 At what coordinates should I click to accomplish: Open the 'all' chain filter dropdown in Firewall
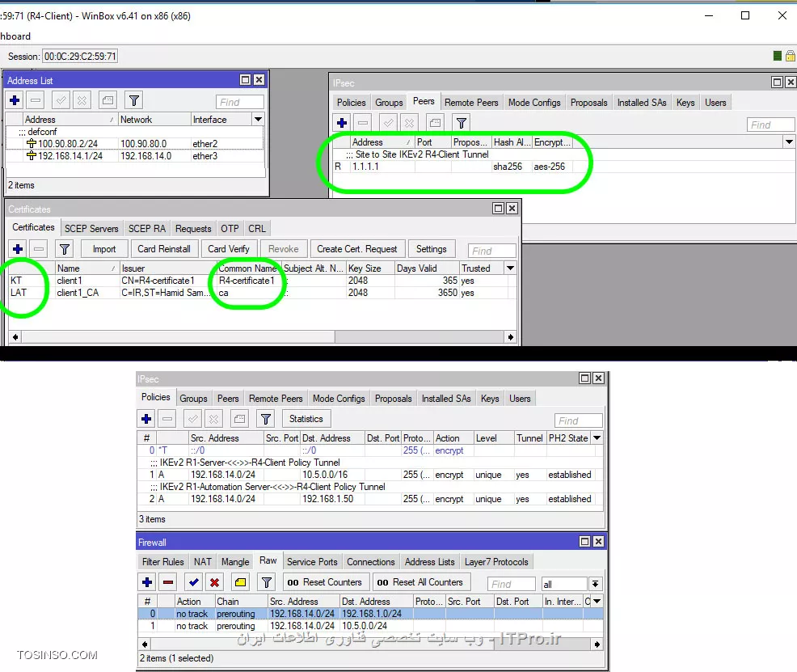coord(595,584)
